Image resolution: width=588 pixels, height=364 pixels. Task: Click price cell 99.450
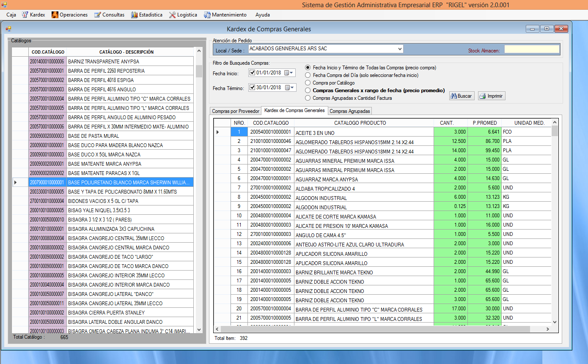pyautogui.click(x=484, y=151)
